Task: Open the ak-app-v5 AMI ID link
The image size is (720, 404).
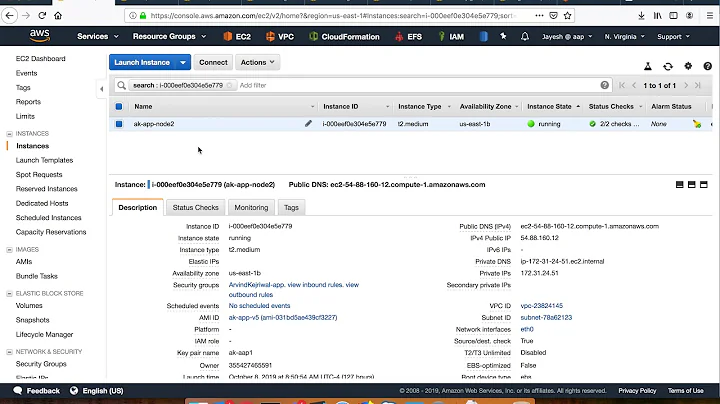Action: [283, 318]
